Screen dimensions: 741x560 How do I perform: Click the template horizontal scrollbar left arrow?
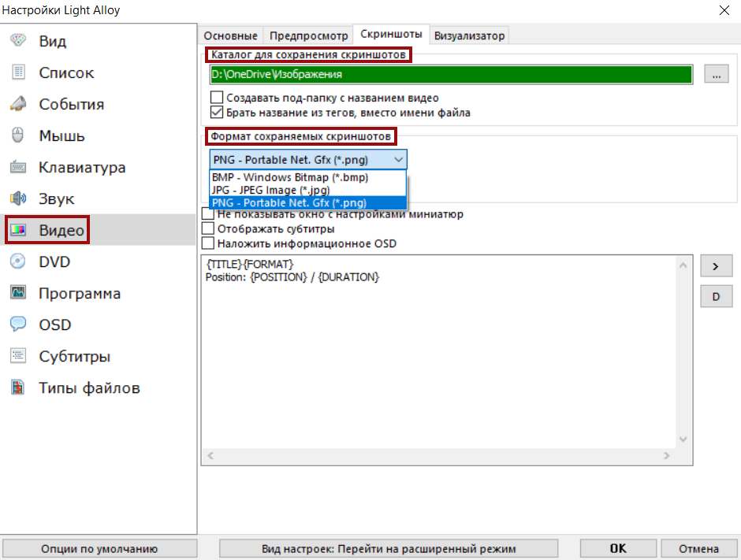210,456
